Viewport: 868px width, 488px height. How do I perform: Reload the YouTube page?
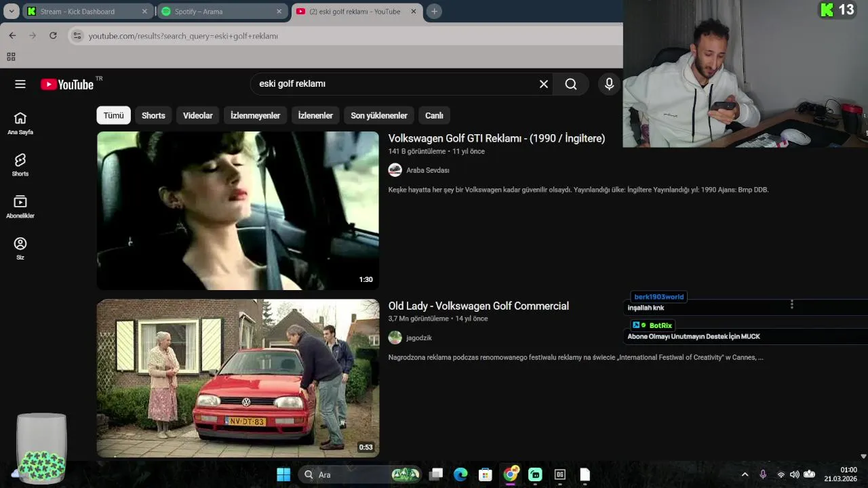click(x=53, y=35)
